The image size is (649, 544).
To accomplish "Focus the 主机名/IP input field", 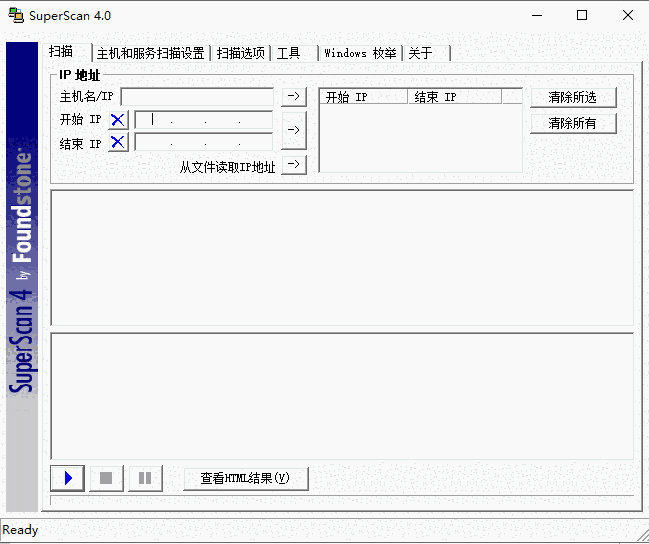I will tap(197, 96).
